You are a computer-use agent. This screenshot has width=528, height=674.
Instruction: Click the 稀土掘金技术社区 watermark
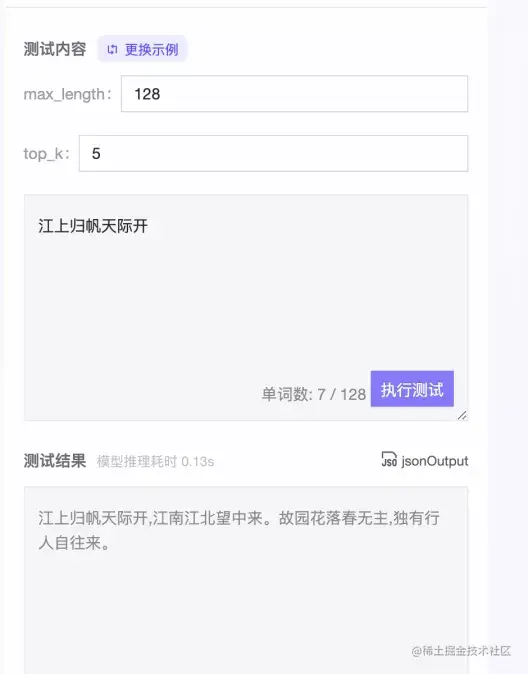click(x=461, y=651)
